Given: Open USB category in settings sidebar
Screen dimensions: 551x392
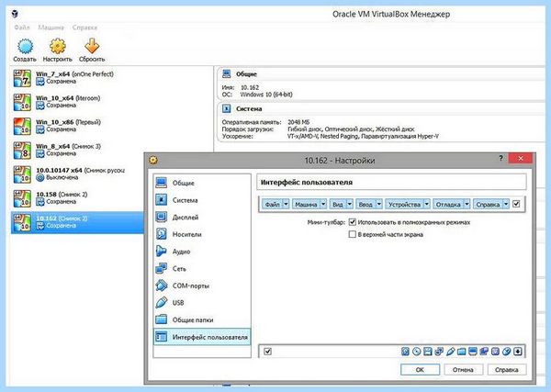Looking at the screenshot, I should click(202, 303).
